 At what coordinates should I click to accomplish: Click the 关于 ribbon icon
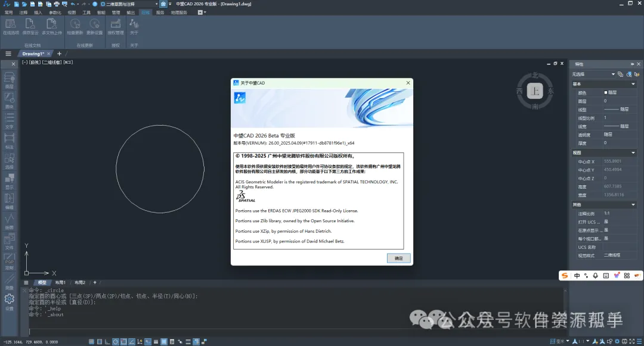click(134, 27)
